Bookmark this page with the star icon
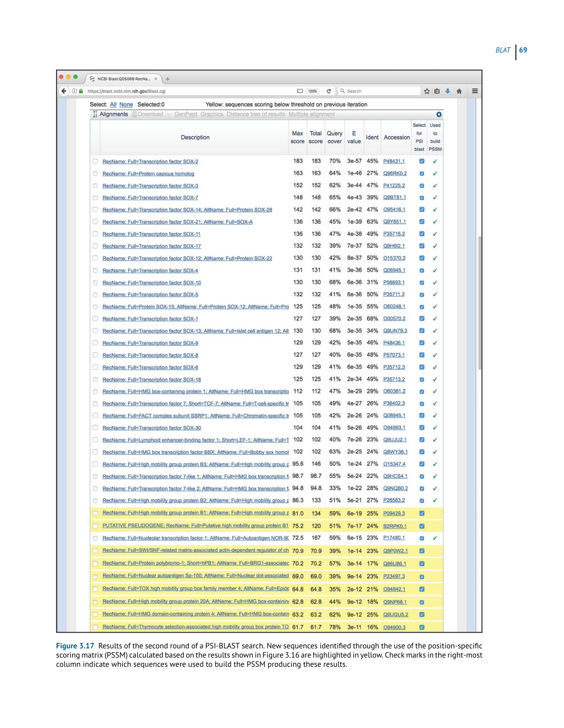Screen dimensions: 564x728 coord(427,91)
